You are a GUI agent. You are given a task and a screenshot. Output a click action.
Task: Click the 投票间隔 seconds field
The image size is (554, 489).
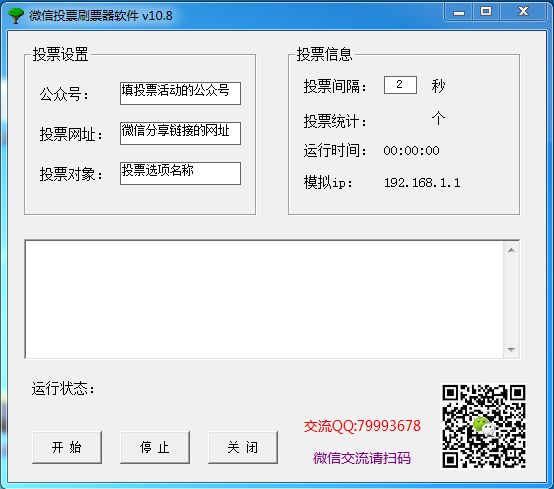click(x=400, y=85)
